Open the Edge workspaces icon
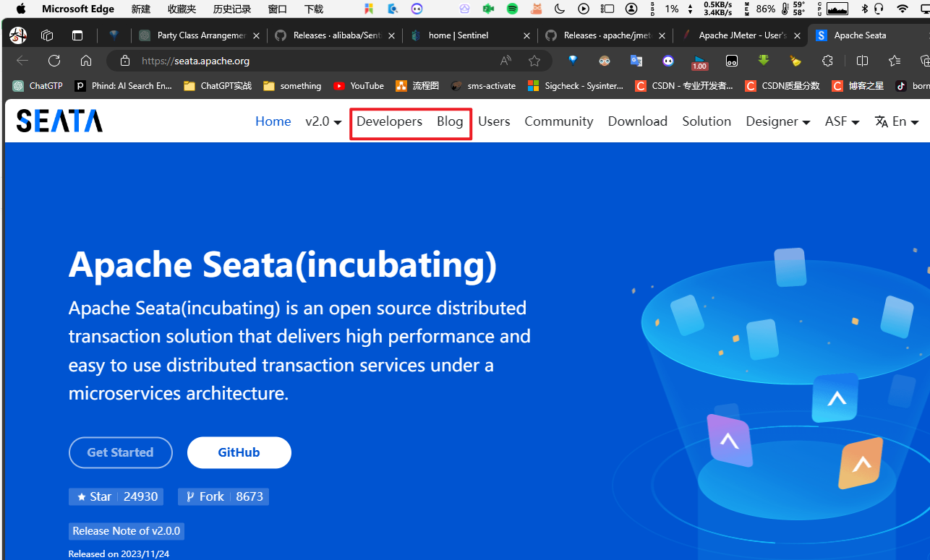The height and width of the screenshot is (560, 930). pyautogui.click(x=48, y=35)
